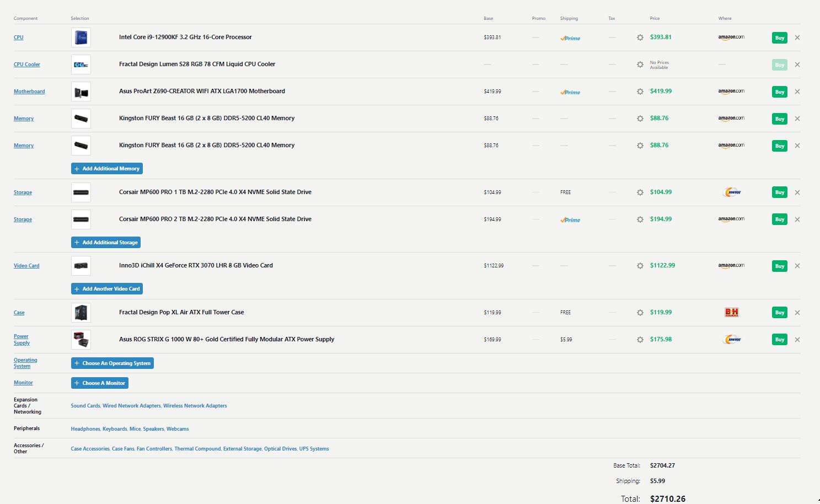Open the Operating System component link
Viewport: 820px width, 504px height.
(25, 363)
